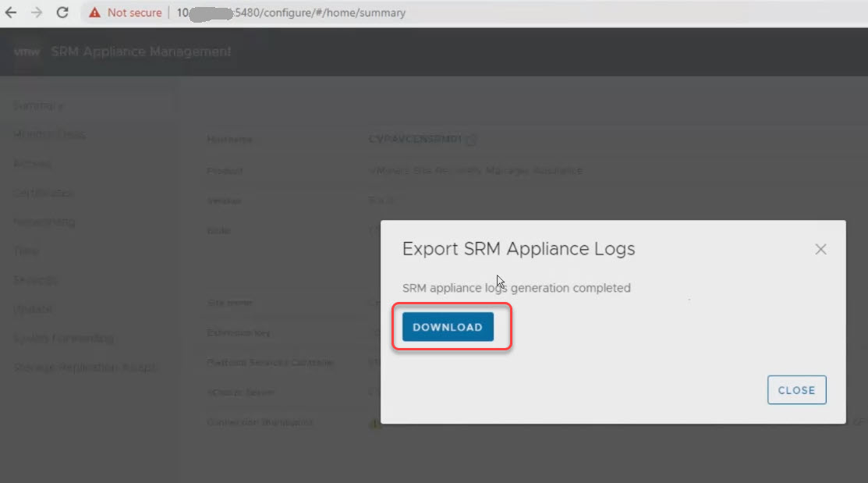Click the Connection Thumbprint label
The image size is (868, 483).
260,422
